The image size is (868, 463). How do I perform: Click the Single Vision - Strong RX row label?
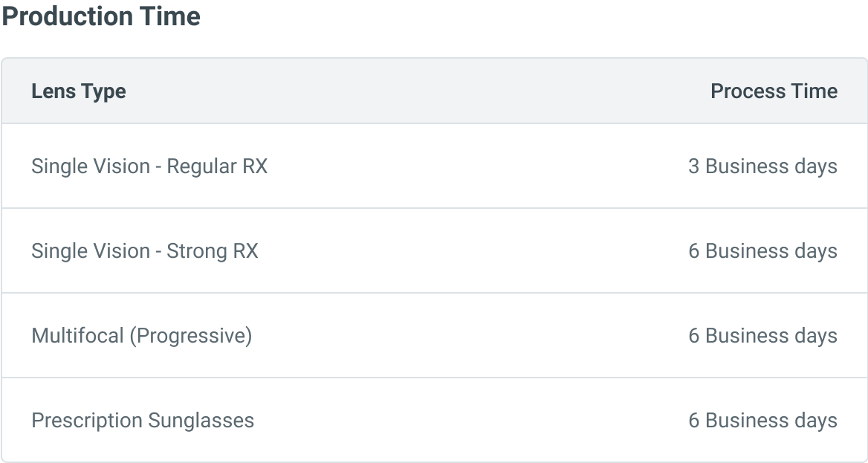click(145, 251)
